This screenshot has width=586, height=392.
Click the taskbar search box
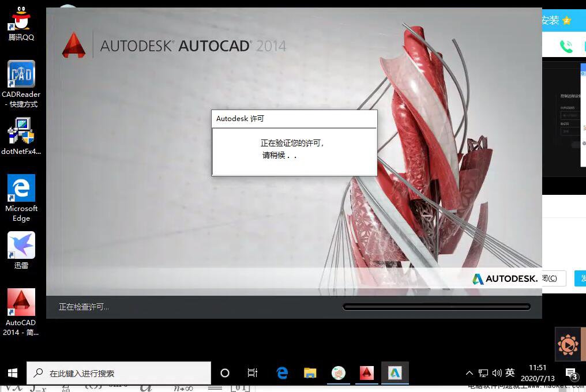click(119, 373)
